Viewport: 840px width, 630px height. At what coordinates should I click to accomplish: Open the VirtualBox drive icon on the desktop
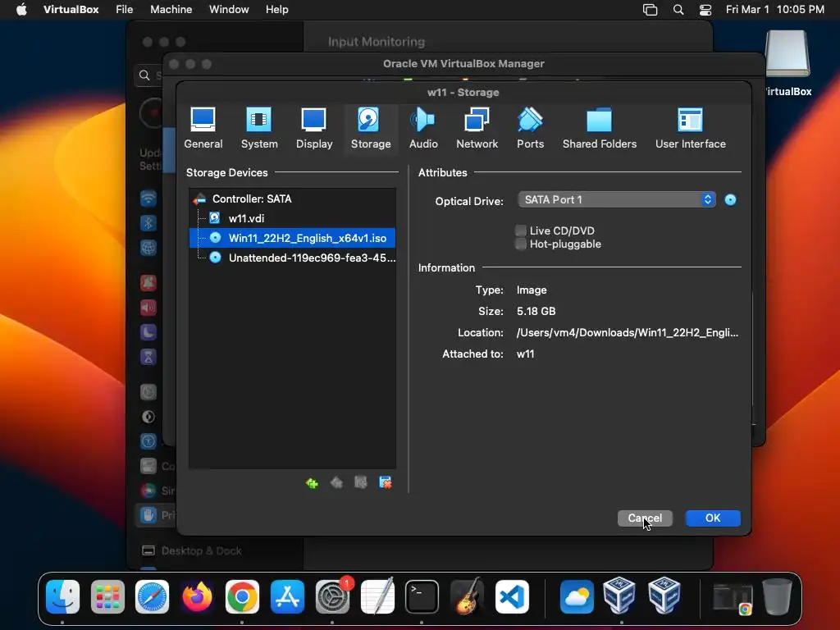click(787, 54)
